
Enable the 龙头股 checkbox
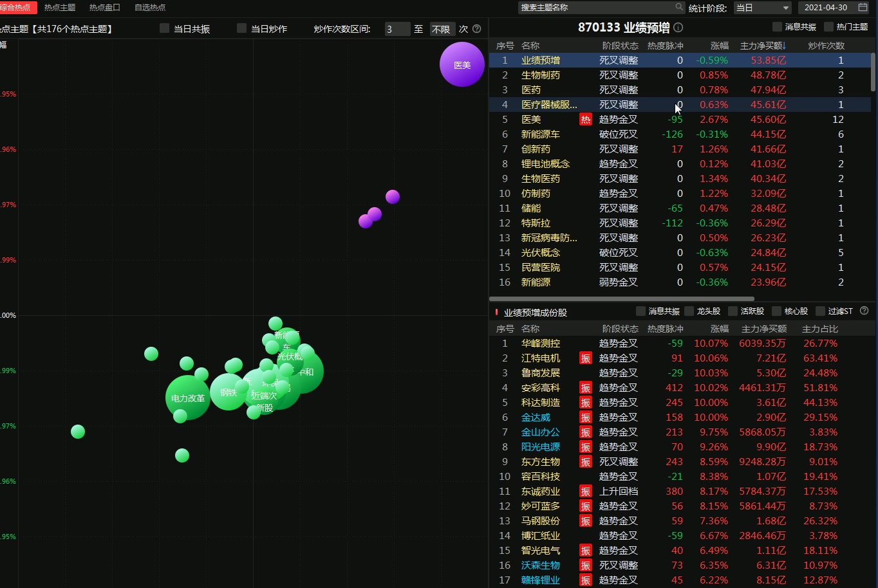(x=689, y=311)
